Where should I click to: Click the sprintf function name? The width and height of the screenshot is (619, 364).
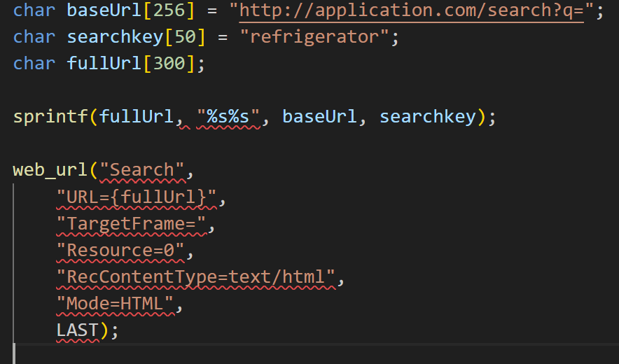[50, 117]
